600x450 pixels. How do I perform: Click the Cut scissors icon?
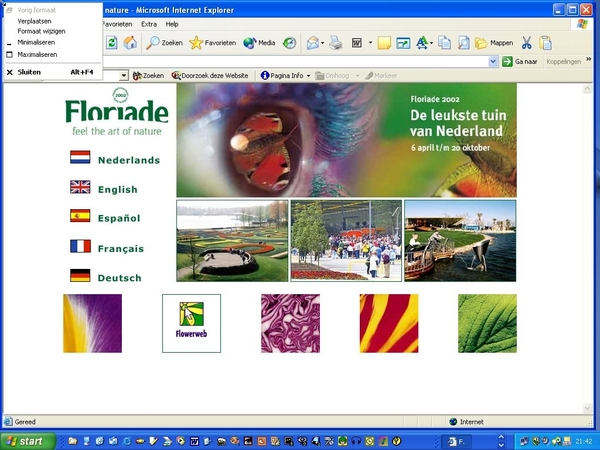point(527,43)
